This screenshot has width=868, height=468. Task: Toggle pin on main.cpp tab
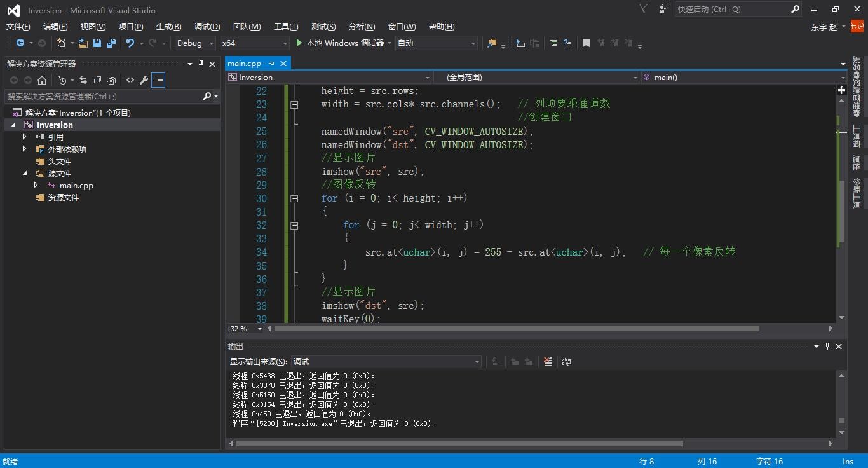271,64
